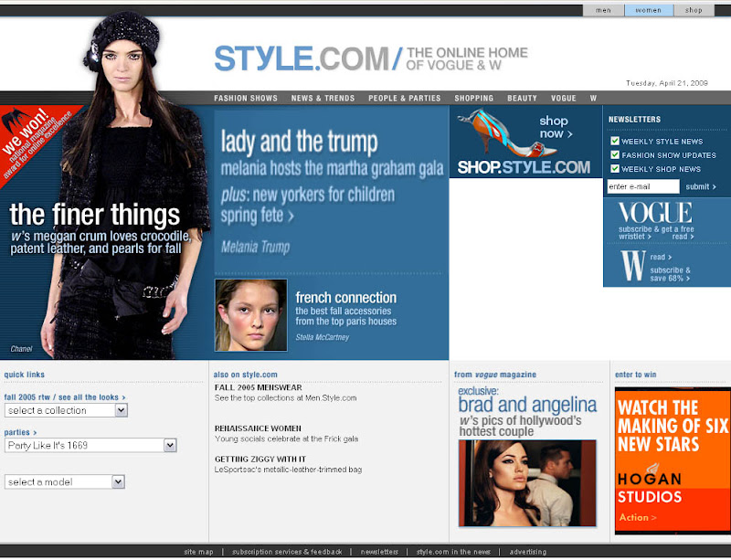731x560 pixels.
Task: Open the 'parties' link
Action: coord(20,432)
